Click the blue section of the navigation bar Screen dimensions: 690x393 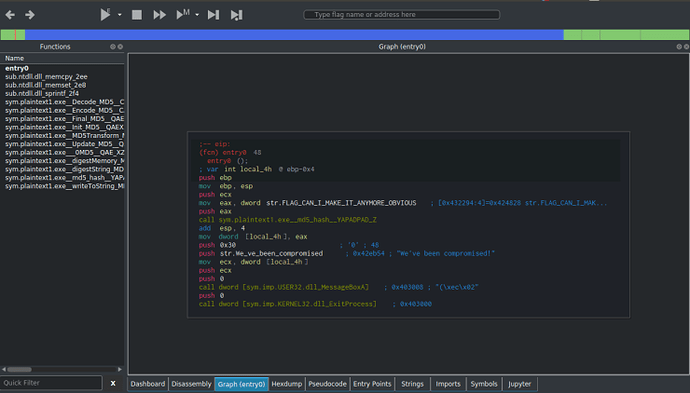click(x=294, y=35)
